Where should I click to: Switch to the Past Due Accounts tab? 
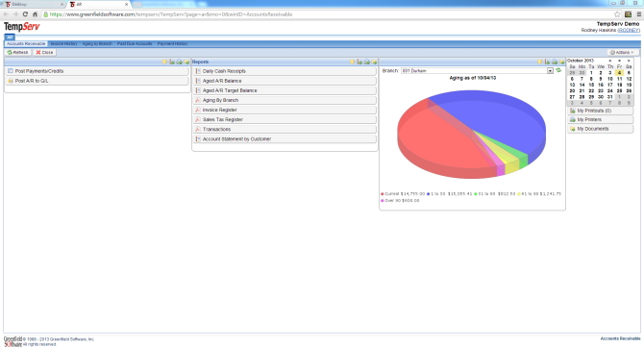[135, 43]
